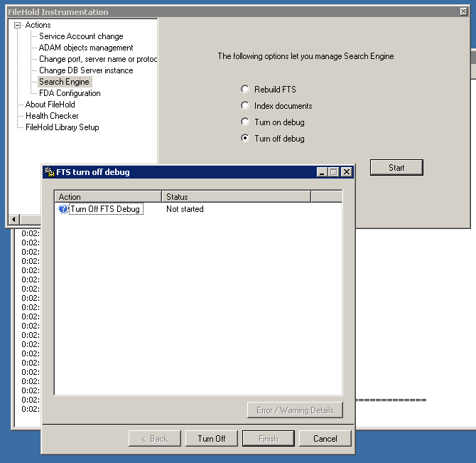Image resolution: width=476 pixels, height=463 pixels.
Task: Select the Turn off debug radio button
Action: pyautogui.click(x=245, y=138)
